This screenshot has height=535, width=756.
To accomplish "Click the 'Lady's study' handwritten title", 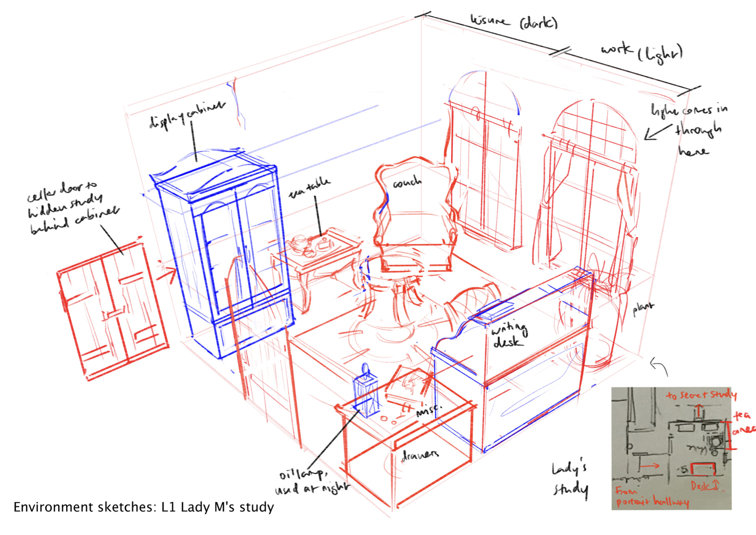I will click(570, 479).
